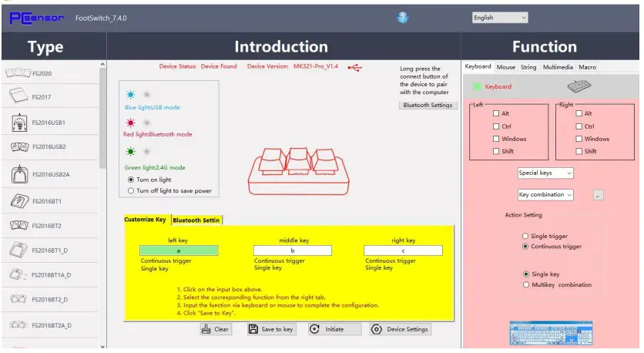Choose the FS2017 device icon
Screen dimensions: 644x353
point(18,96)
